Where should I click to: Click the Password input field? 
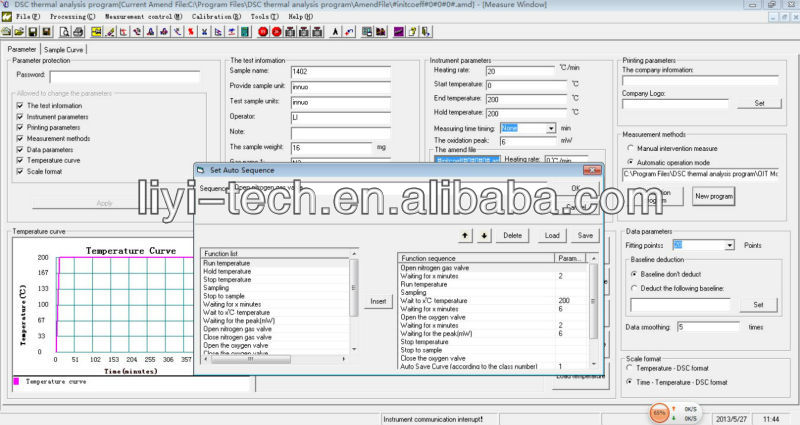click(x=124, y=77)
